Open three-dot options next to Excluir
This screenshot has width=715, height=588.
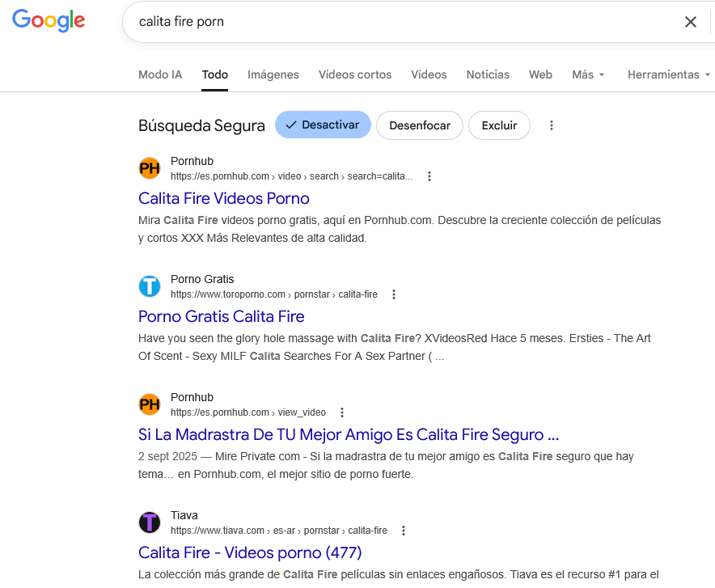coord(551,125)
